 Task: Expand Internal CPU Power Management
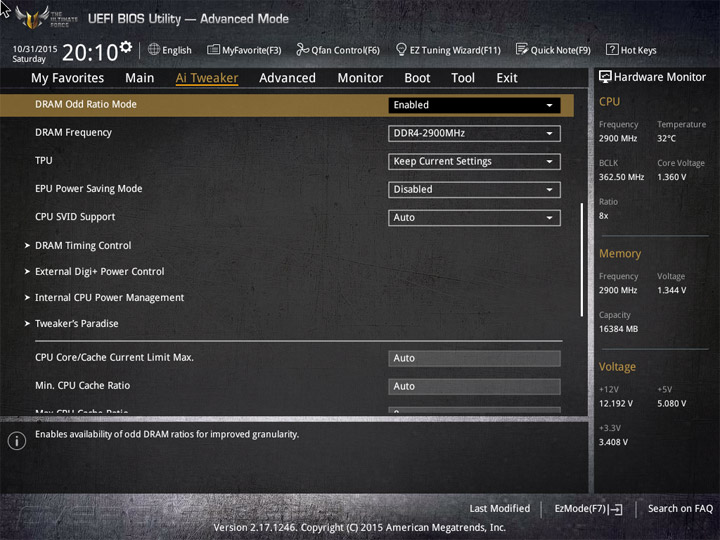109,298
